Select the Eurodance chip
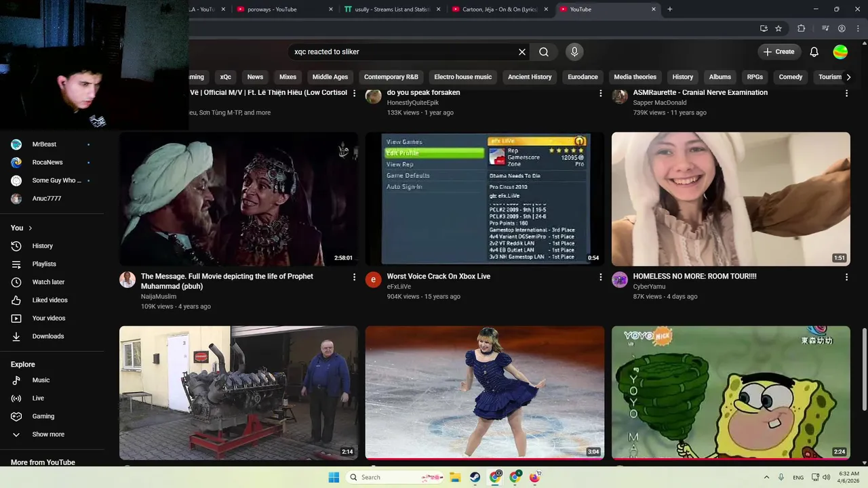The image size is (868, 488). (x=583, y=77)
